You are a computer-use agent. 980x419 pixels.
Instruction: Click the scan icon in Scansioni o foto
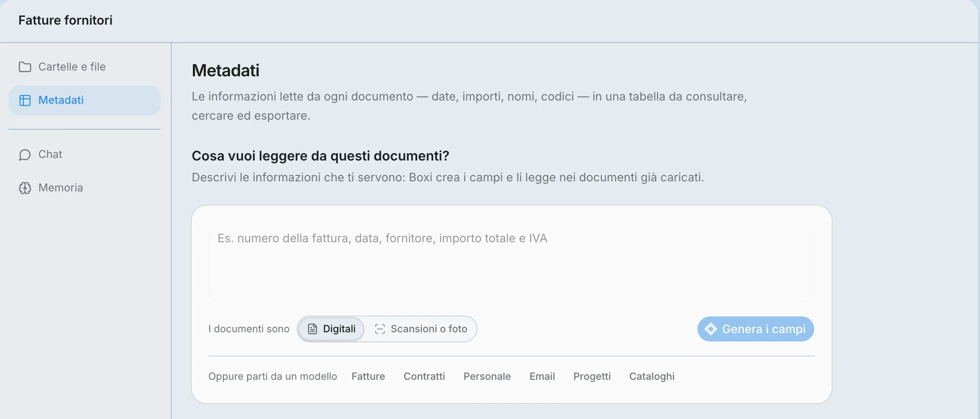click(380, 329)
